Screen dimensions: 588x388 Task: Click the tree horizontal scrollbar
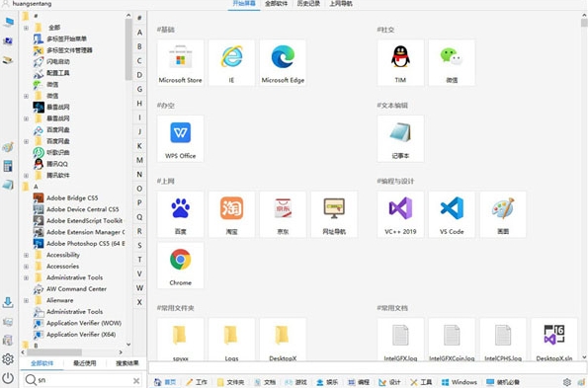tap(54, 352)
